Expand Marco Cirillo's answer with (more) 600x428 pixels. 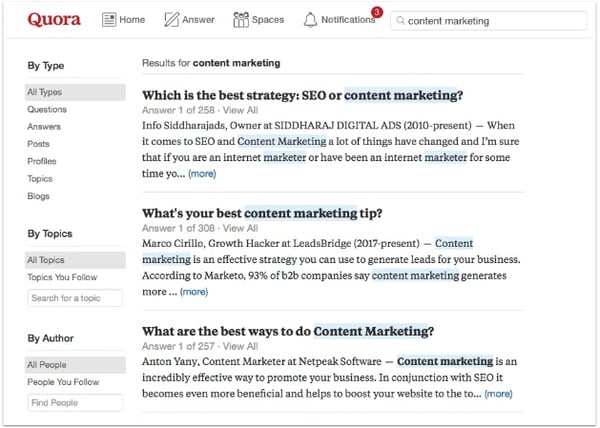click(x=194, y=292)
